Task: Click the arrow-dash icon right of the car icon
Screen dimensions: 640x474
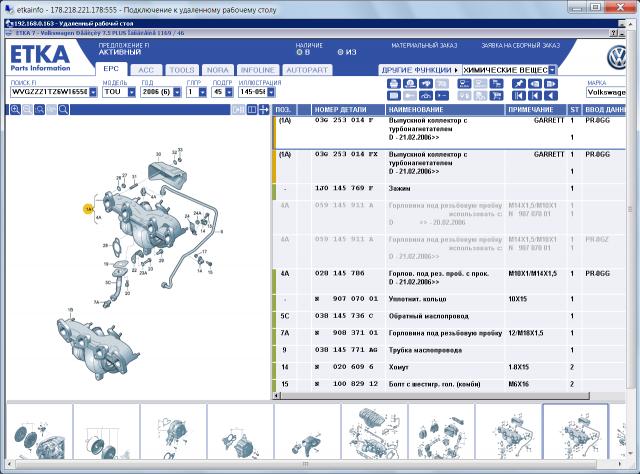Action: [442, 96]
